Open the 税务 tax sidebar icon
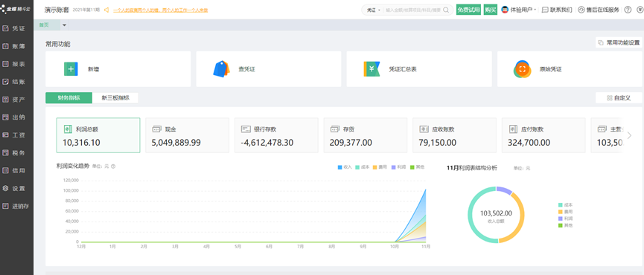This screenshot has height=275, width=644. pos(5,153)
